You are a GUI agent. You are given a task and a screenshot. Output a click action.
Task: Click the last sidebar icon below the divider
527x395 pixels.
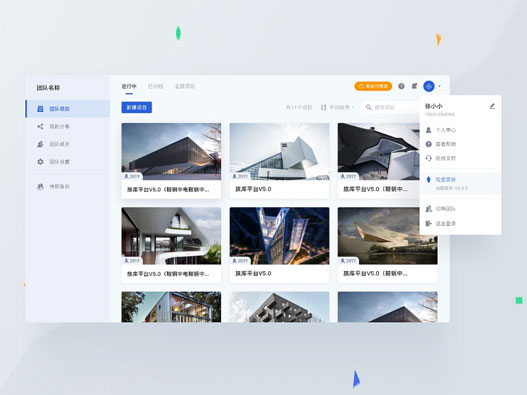(40, 186)
